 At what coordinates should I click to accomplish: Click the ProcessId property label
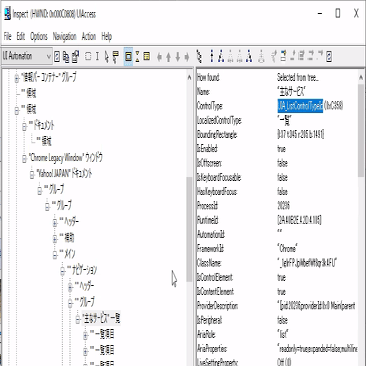point(207,206)
